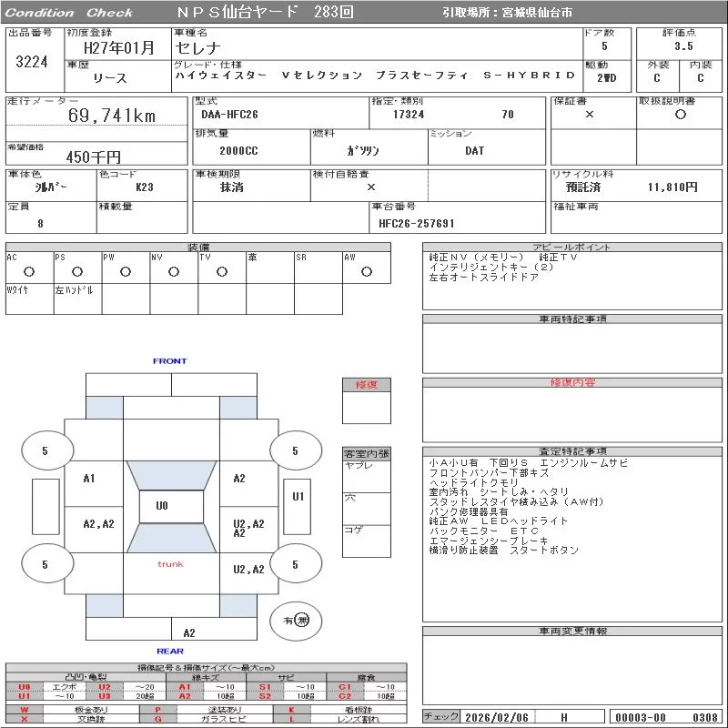Select designation number 17324

(x=409, y=115)
